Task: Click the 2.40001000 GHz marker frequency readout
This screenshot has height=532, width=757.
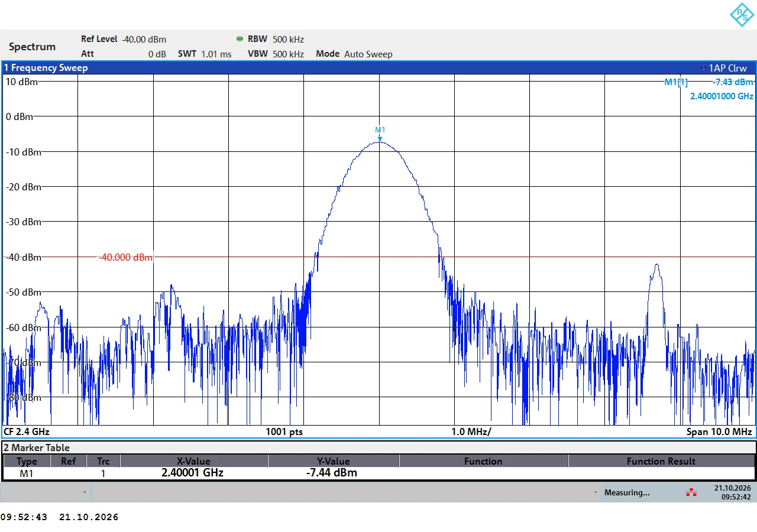Action: click(722, 96)
